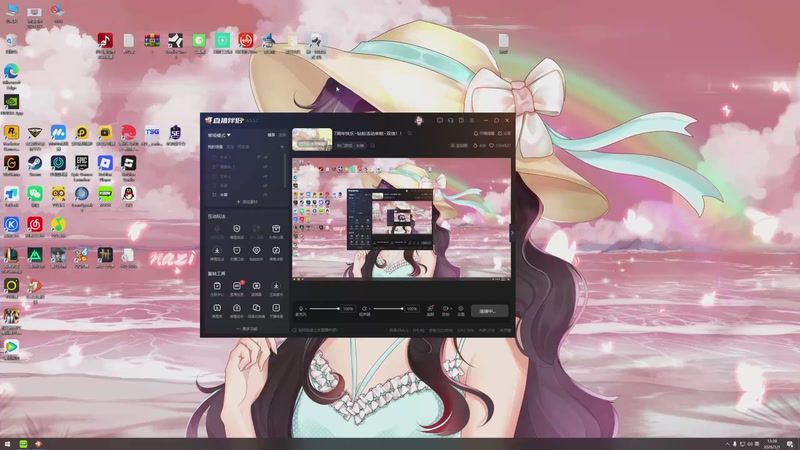Open the Roblox Studio desktop icon
The image size is (800, 450).
click(129, 168)
